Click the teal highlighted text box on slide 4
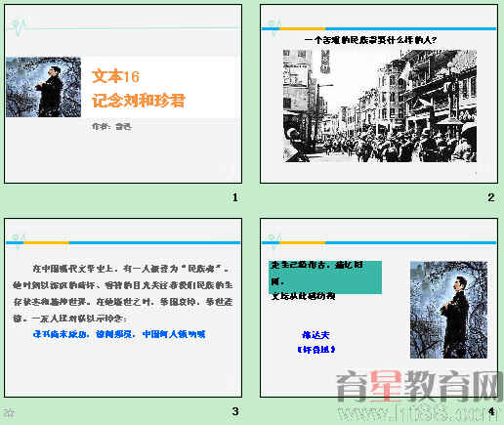504x425 pixels. [325, 277]
